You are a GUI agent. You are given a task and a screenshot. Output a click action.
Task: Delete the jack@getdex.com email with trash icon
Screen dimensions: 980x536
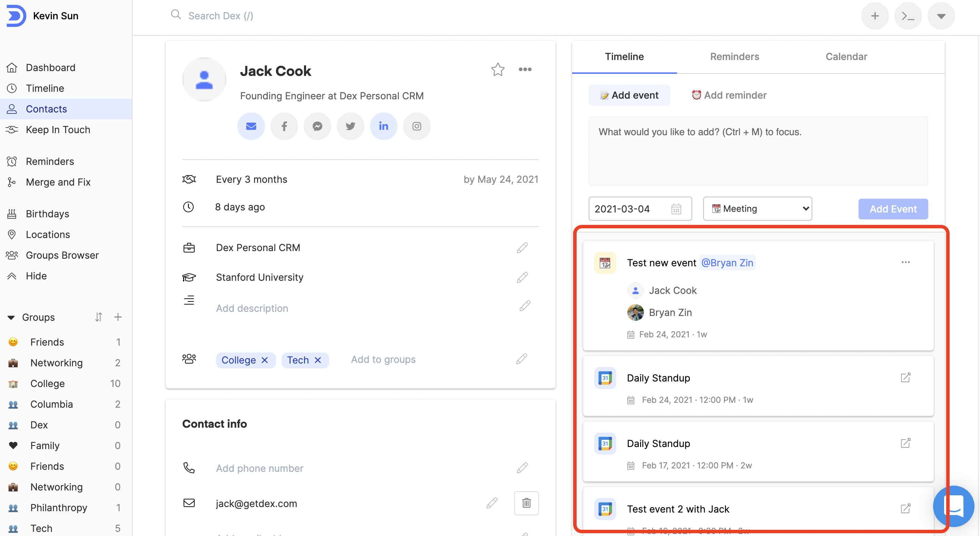[526, 503]
